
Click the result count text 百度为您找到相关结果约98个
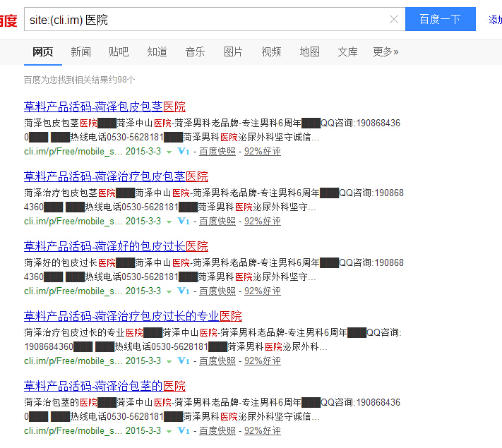click(79, 80)
